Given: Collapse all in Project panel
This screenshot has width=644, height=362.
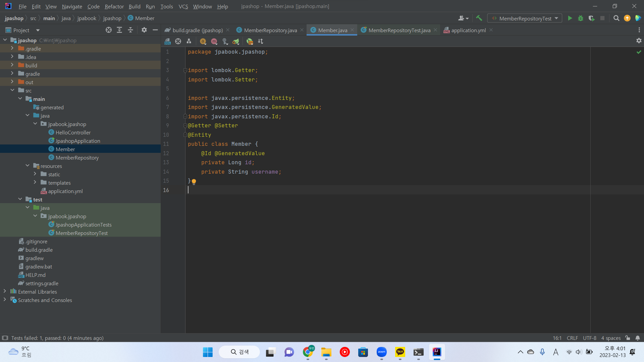Looking at the screenshot, I should [130, 30].
